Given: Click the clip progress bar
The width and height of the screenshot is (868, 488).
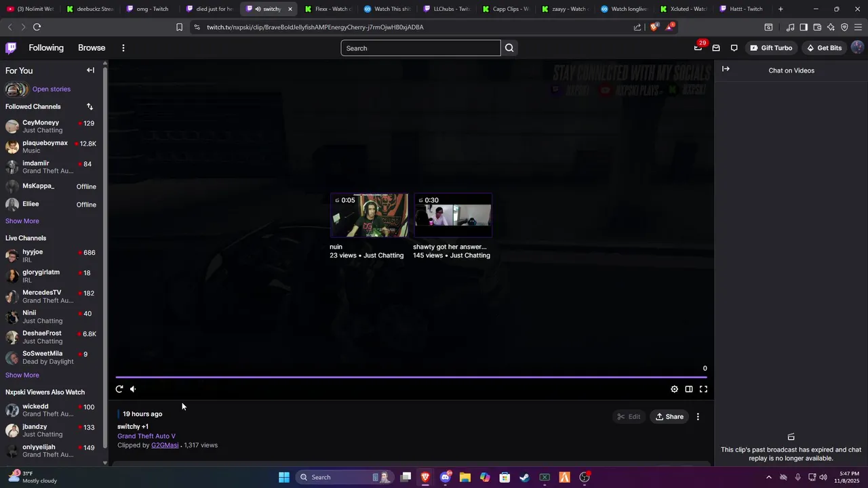Looking at the screenshot, I should 412,377.
